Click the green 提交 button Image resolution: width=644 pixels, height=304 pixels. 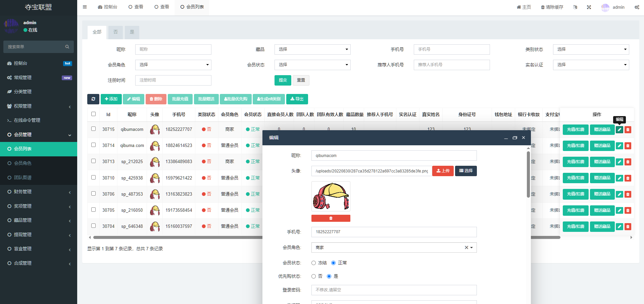(283, 80)
